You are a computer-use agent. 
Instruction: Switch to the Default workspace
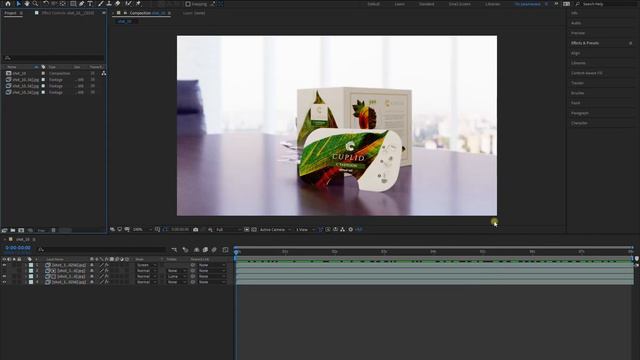tap(373, 4)
